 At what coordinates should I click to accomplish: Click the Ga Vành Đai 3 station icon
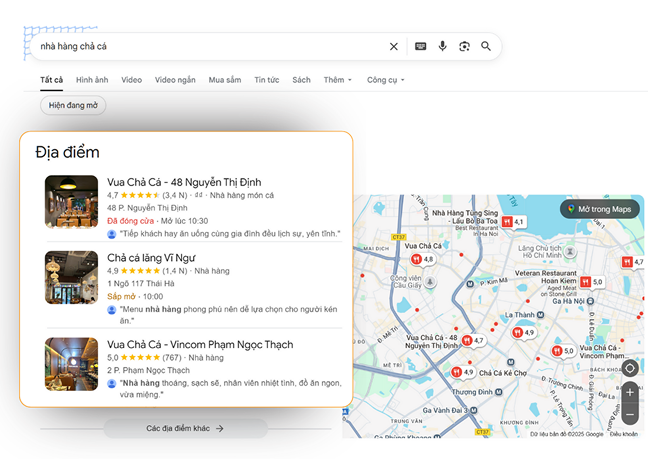point(474,410)
